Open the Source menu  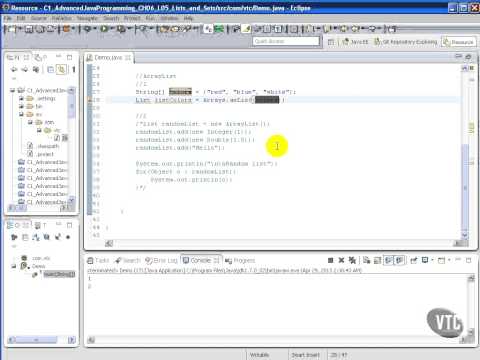[x=39, y=18]
